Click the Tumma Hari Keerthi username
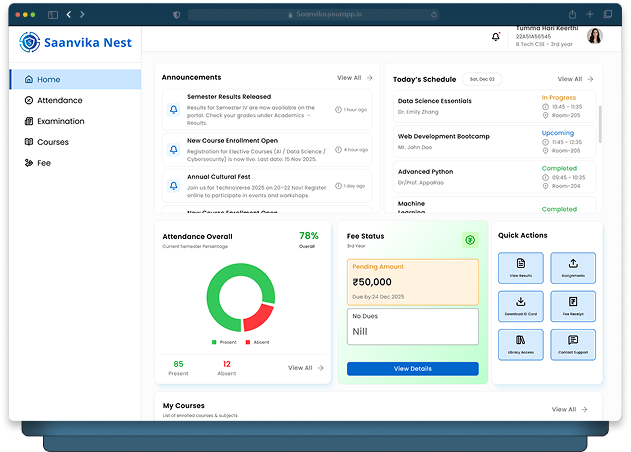Screen dimensions: 631x452 (547, 28)
